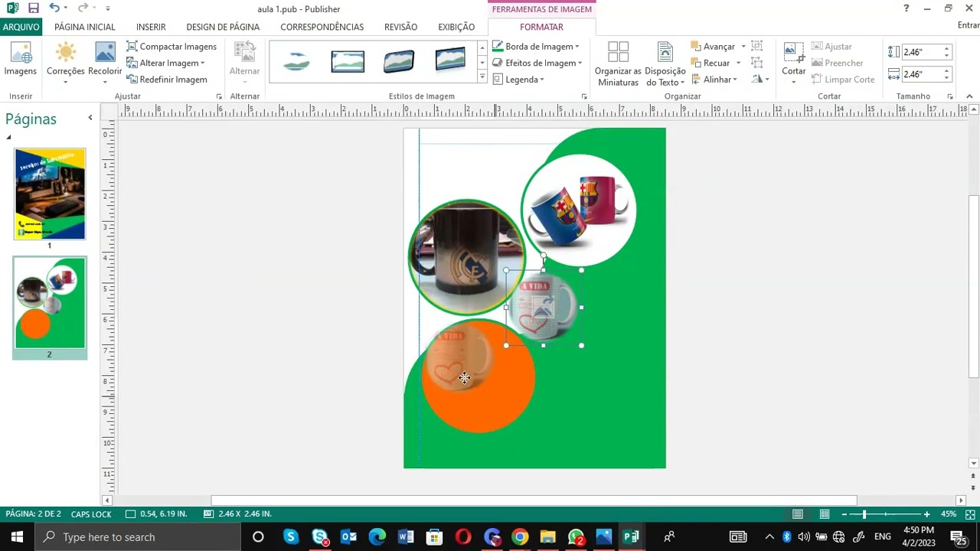Open the Recolorir picture options
This screenshot has width=980, height=551.
click(105, 63)
